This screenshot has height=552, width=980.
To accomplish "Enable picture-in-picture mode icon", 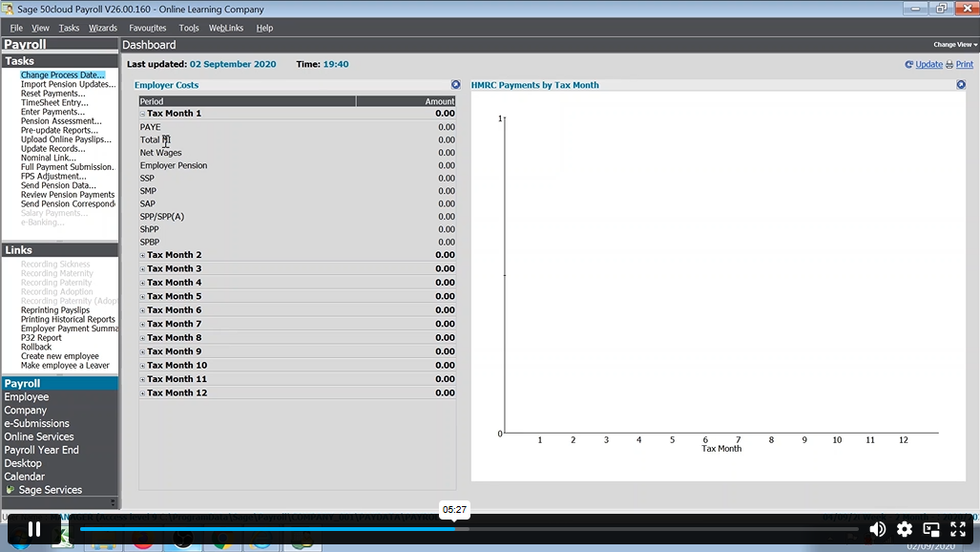I will pyautogui.click(x=931, y=529).
